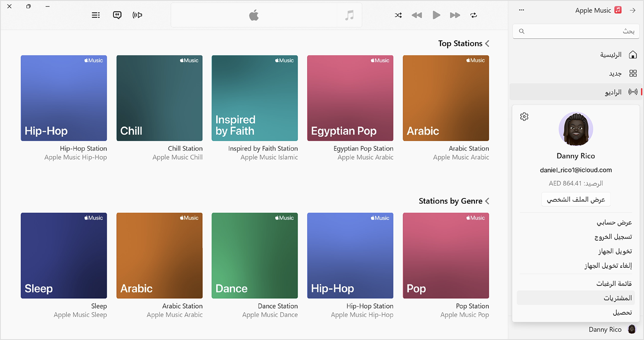The image size is (644, 340).
Task: Click the audio output device icon
Action: pos(137,15)
